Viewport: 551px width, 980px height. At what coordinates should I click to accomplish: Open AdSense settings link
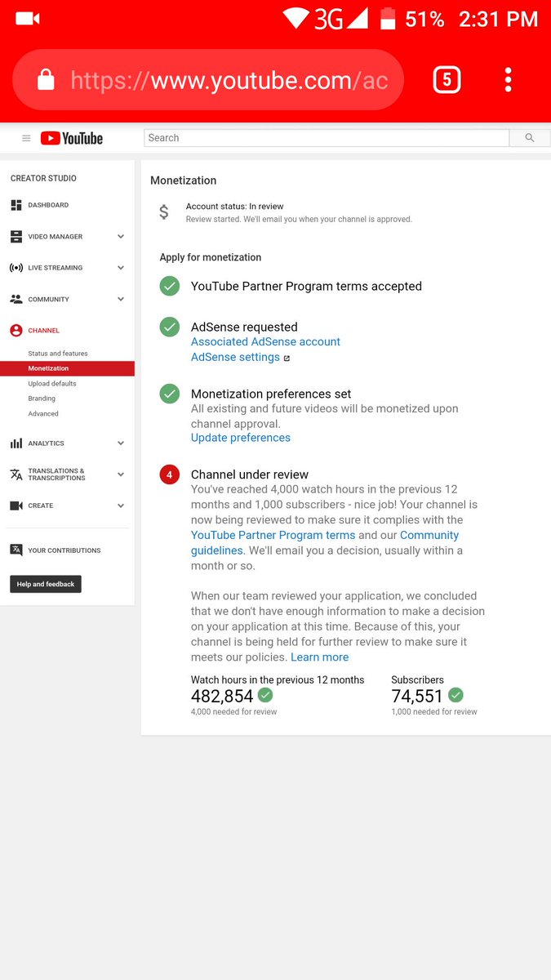click(235, 357)
